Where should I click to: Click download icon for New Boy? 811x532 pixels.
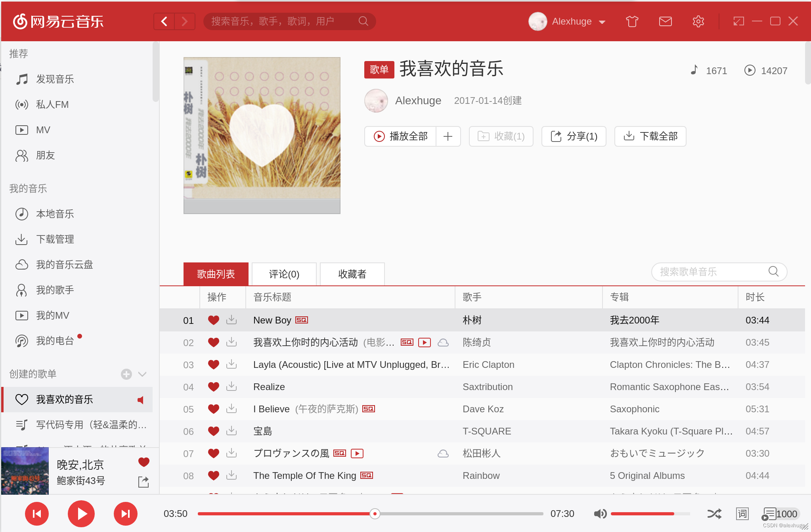(x=231, y=320)
